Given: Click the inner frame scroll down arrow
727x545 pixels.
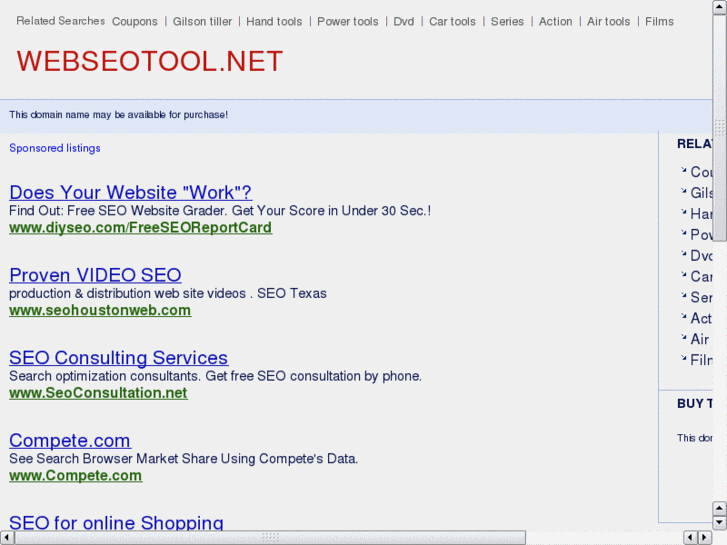Looking at the screenshot, I should (719, 523).
